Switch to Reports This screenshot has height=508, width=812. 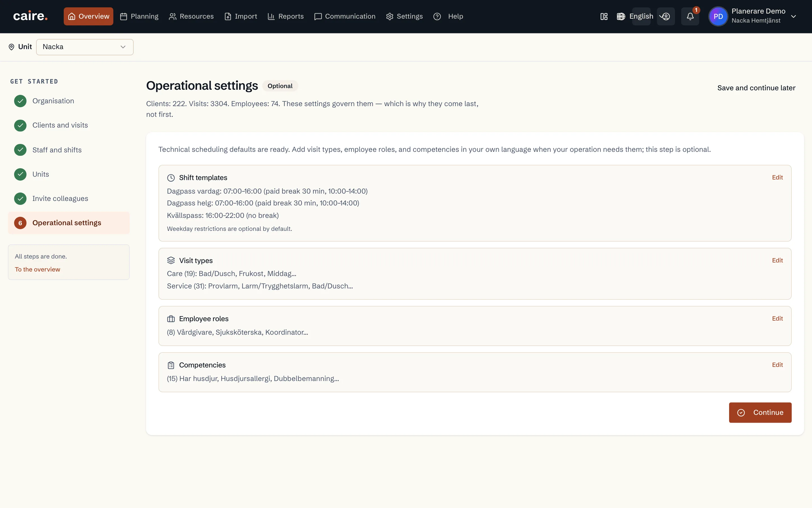tap(286, 16)
